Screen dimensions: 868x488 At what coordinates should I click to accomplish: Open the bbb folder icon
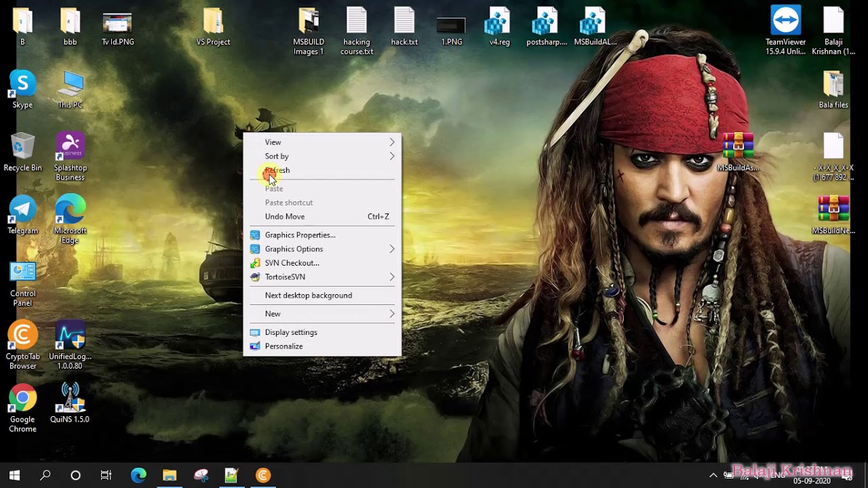70,22
